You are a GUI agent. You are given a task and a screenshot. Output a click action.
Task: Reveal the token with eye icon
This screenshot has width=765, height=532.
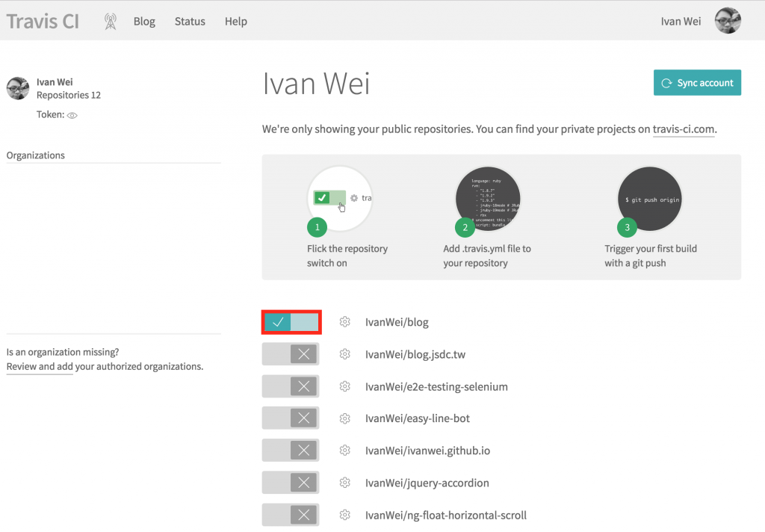tap(72, 115)
